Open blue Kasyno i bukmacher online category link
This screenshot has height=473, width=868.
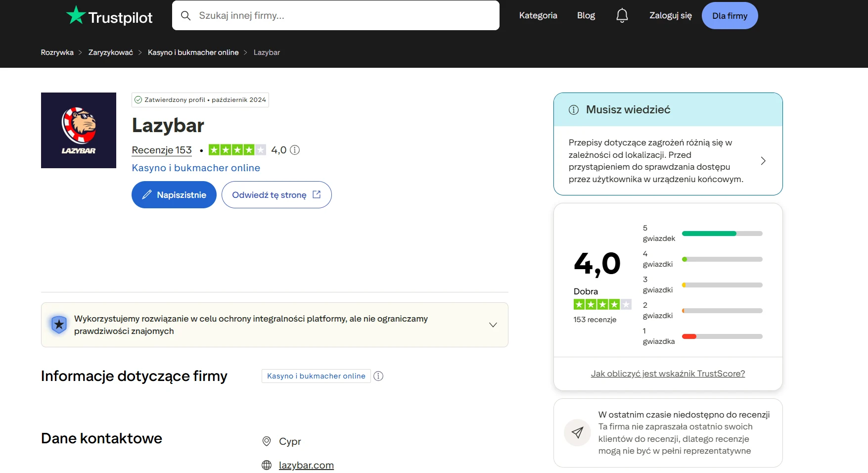click(196, 168)
